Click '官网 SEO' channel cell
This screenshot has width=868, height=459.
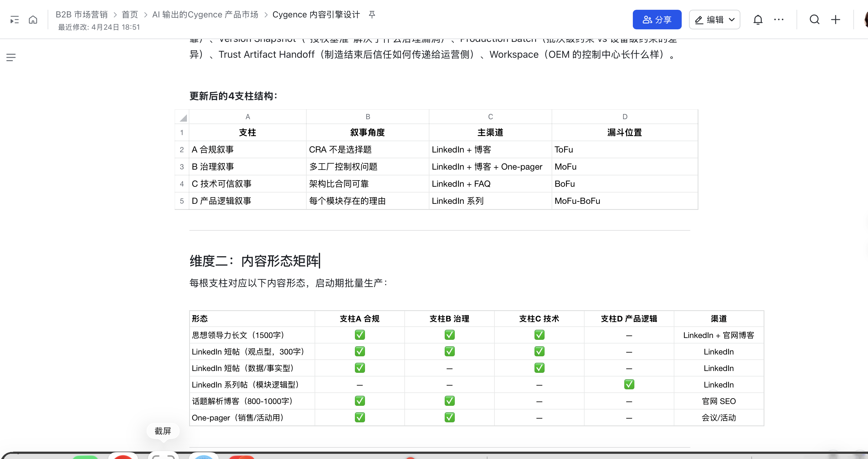tap(719, 401)
